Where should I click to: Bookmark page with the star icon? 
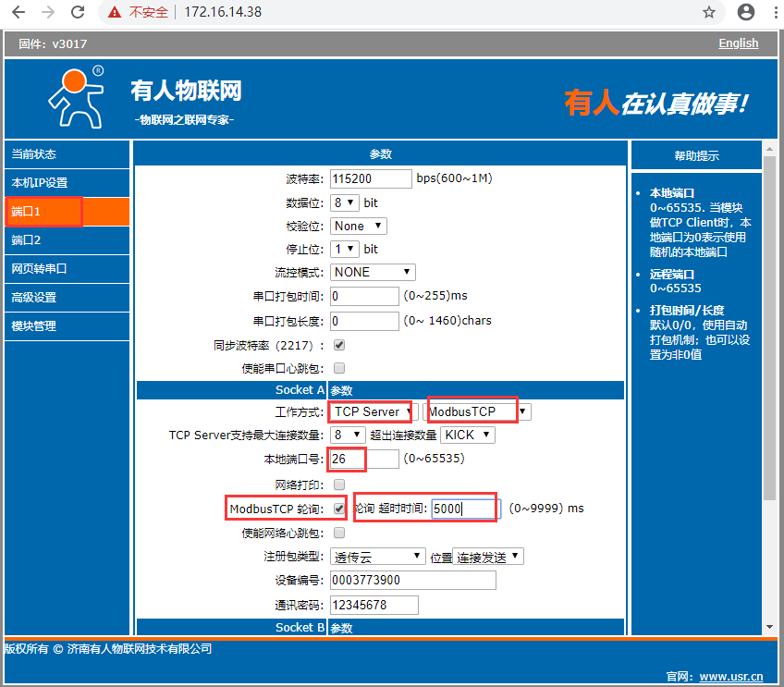coord(709,12)
